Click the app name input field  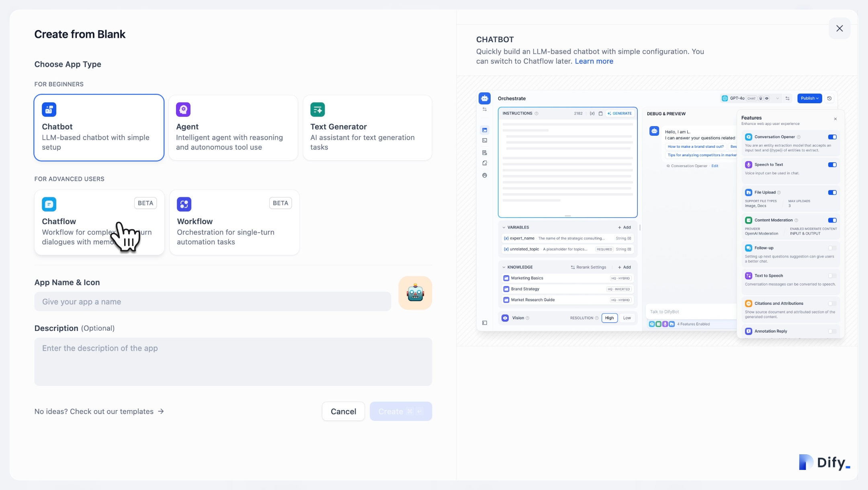pos(213,302)
